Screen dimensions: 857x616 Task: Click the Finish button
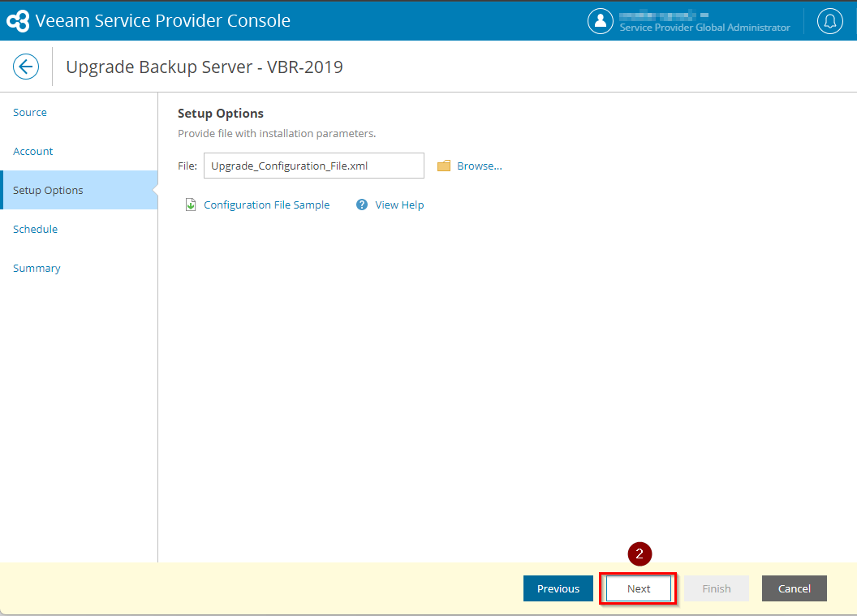point(717,588)
